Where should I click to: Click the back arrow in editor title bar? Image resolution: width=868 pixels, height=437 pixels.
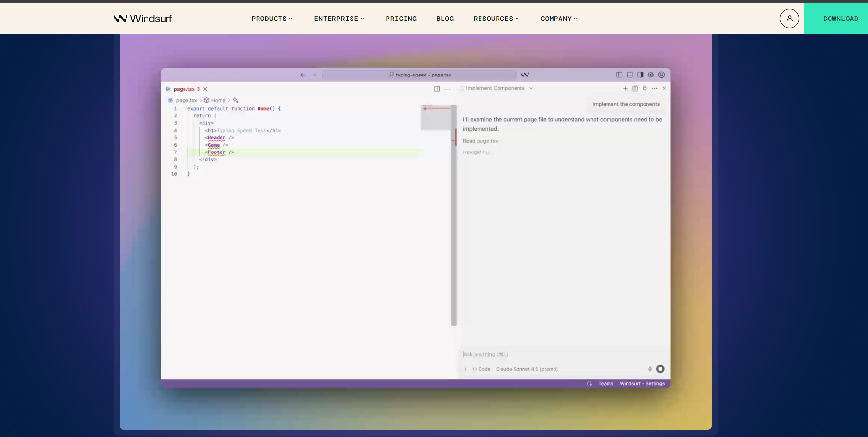click(x=303, y=75)
